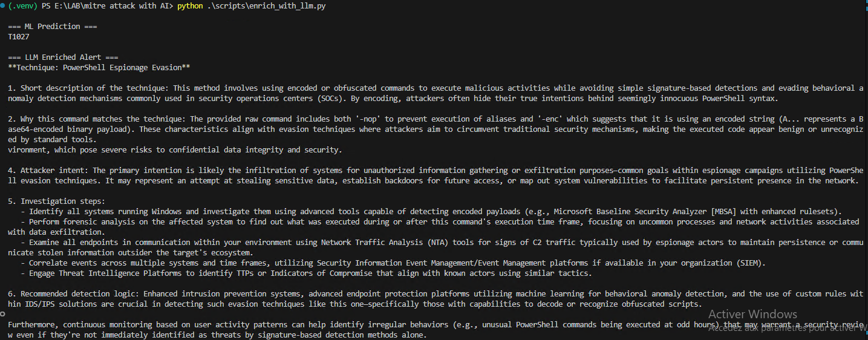
Task: Click Why this command matches the technique
Action: 97,119
